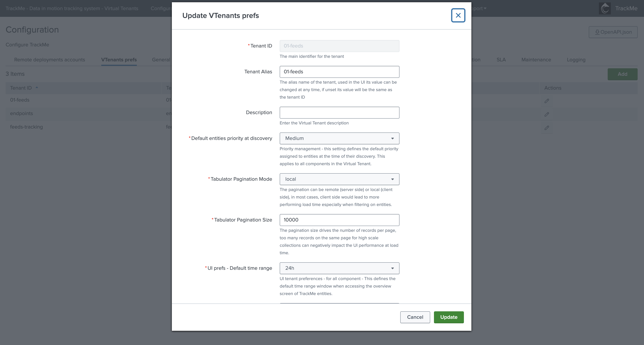Click the Tabulator Pagination Size field
This screenshot has height=345, width=644.
click(x=339, y=220)
